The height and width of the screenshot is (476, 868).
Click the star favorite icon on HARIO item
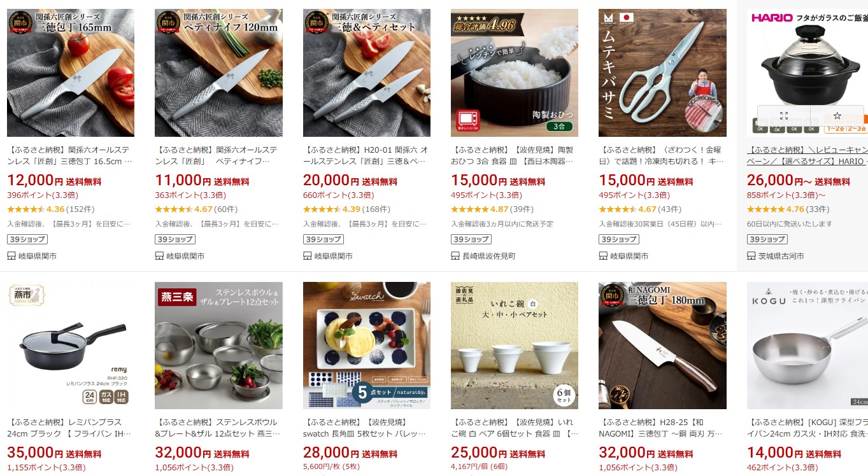pos(837,116)
